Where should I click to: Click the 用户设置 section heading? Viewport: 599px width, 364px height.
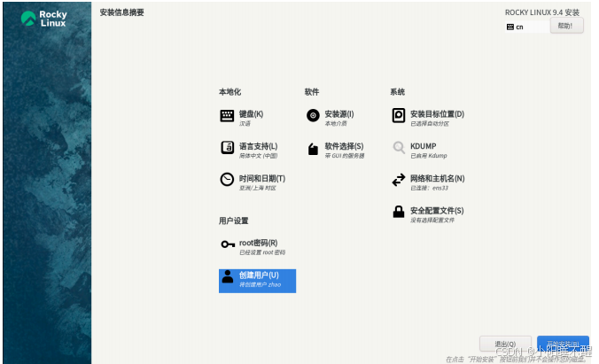click(233, 221)
